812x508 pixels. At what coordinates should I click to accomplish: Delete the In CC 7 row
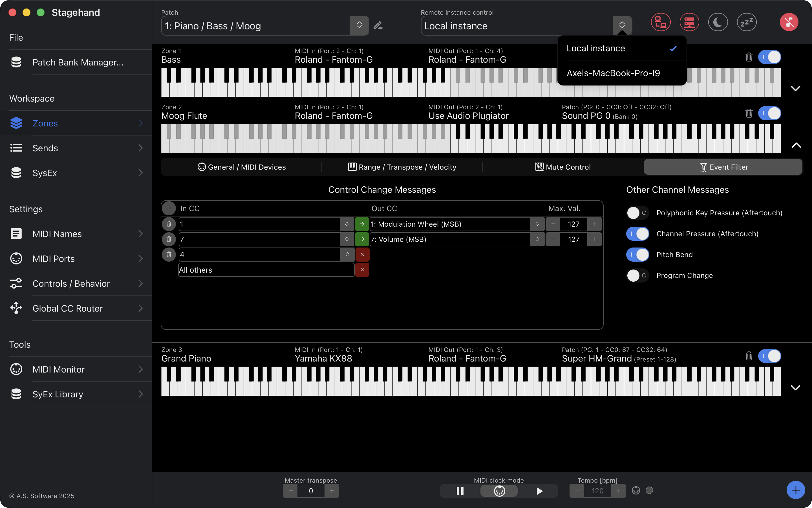(169, 239)
